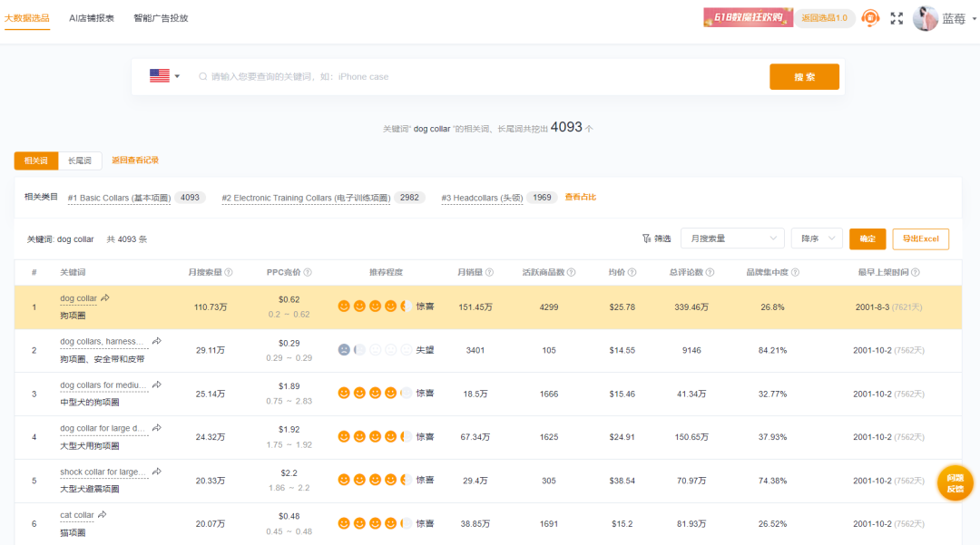This screenshot has width=980, height=545.
Task: Open dog collars, harness... keyword link
Action: coord(103,342)
